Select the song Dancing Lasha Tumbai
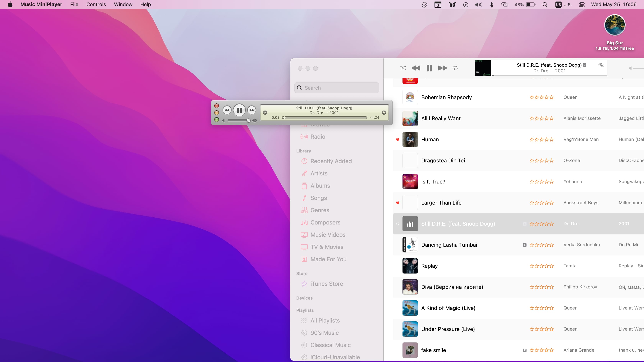644x362 pixels. pyautogui.click(x=449, y=245)
